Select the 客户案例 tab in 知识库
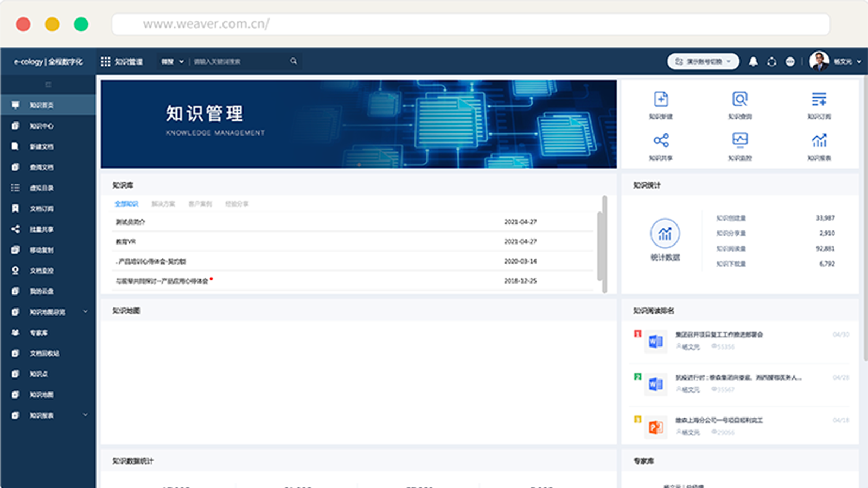 tap(200, 204)
